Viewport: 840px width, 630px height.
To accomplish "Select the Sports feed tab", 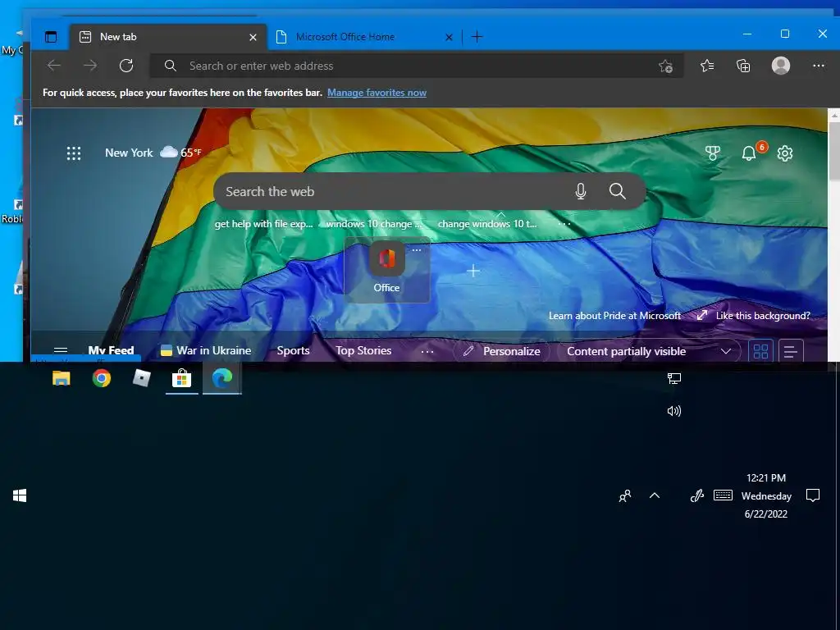I will [293, 351].
